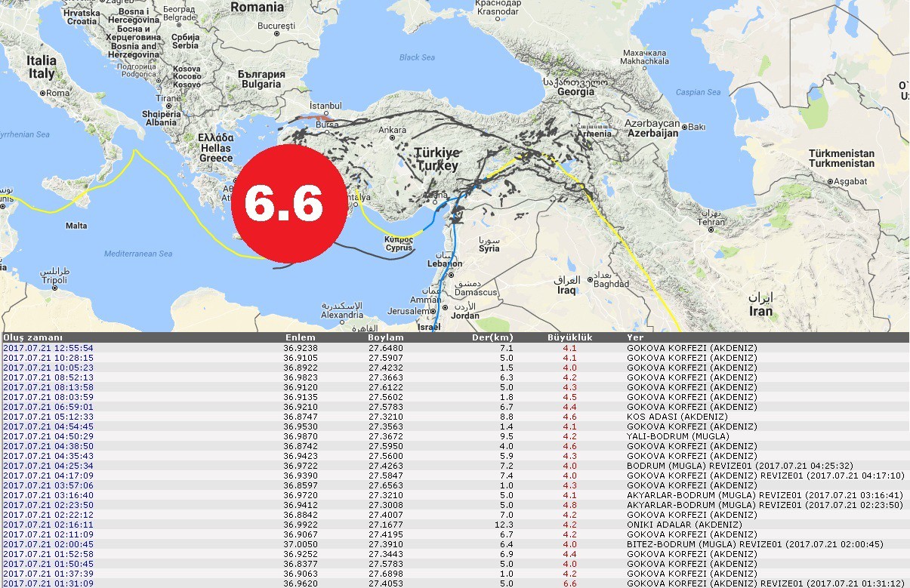Click the Büyüklük column header
The image size is (910, 588).
(569, 337)
